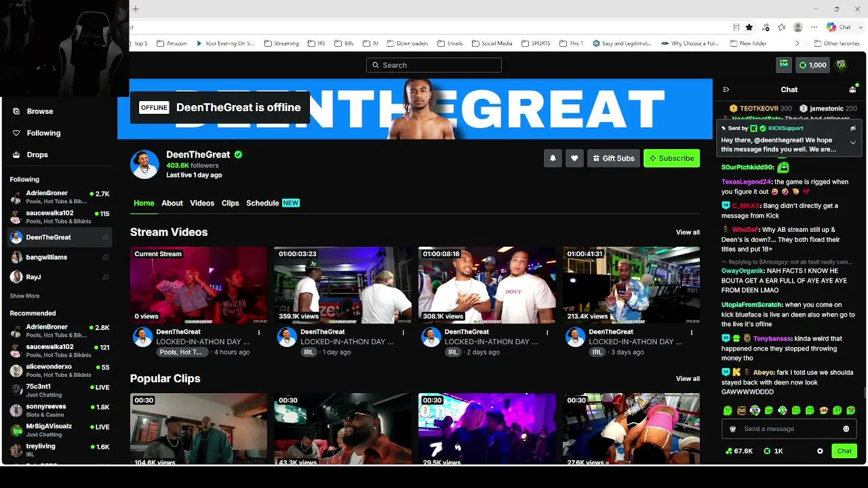The width and height of the screenshot is (868, 488).
Task: Open the Streaming bookmarks folder
Action: [281, 43]
